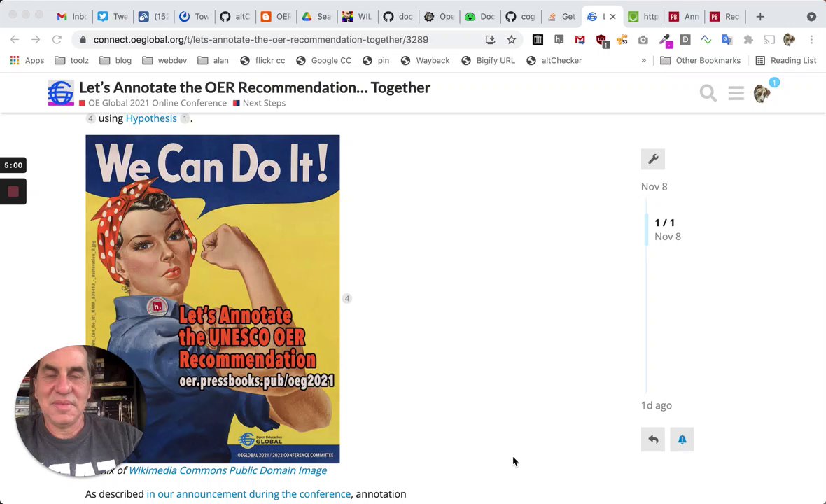Screen dimensions: 826x504
Task: Jump to last post 1d ago
Action: click(657, 405)
